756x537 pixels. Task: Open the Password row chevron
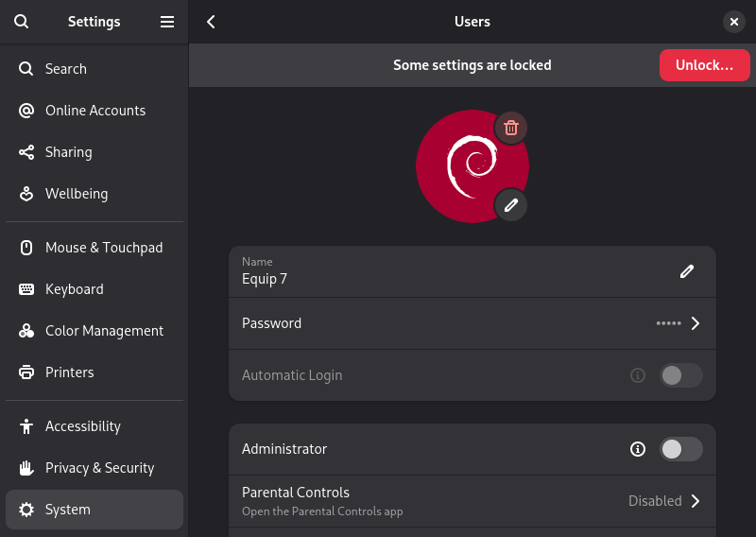(x=695, y=323)
